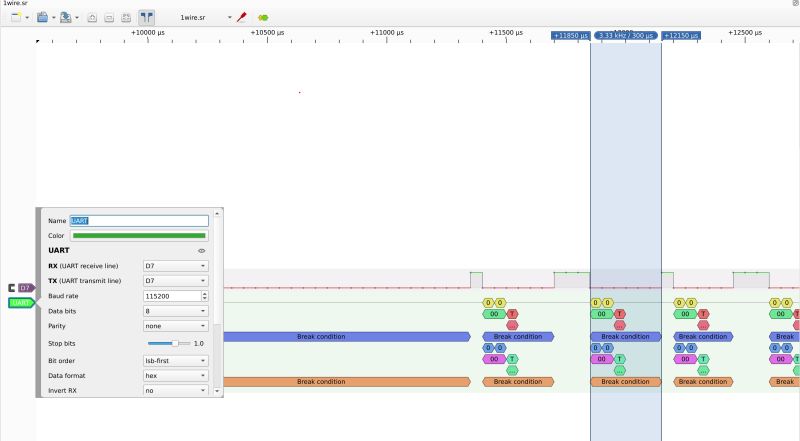This screenshot has width=800, height=441.
Task: Select the +11850 µs cursor flag
Action: tap(570, 36)
